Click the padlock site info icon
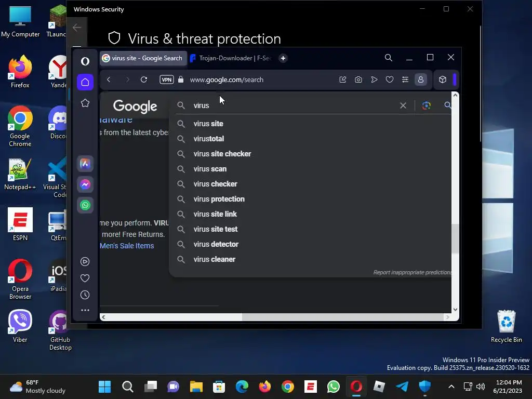The height and width of the screenshot is (399, 532). click(x=181, y=79)
